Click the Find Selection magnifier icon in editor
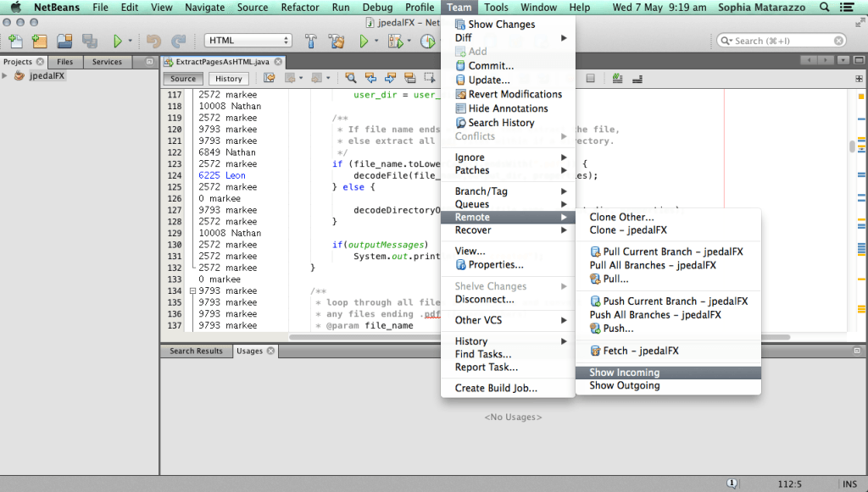The width and height of the screenshot is (868, 492). 351,78
